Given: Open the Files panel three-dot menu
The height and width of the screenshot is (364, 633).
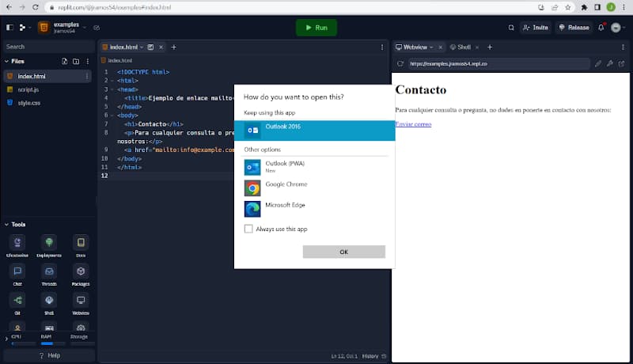Looking at the screenshot, I should coord(88,62).
